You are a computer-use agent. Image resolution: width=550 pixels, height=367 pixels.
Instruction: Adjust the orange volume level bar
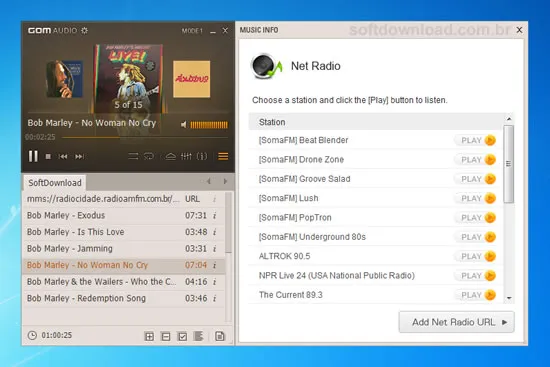(x=209, y=125)
